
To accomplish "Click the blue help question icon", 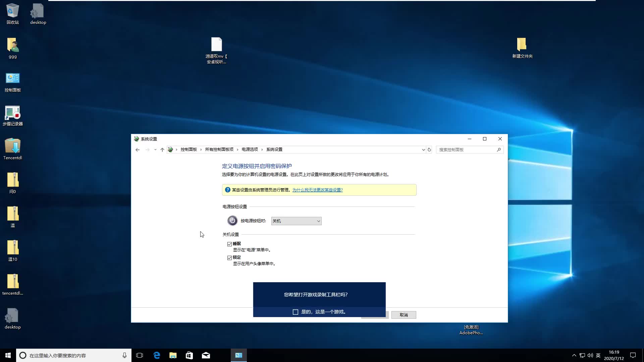I will tap(227, 190).
